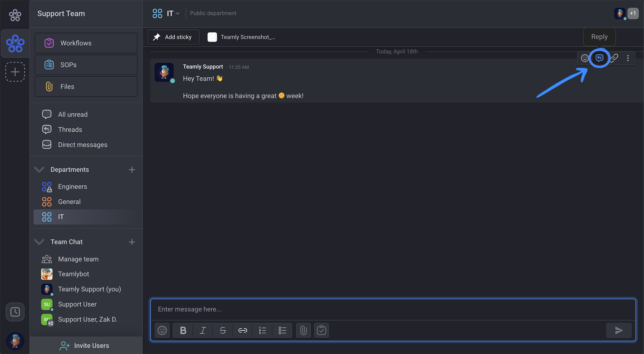Insert a bulleted list

(282, 330)
